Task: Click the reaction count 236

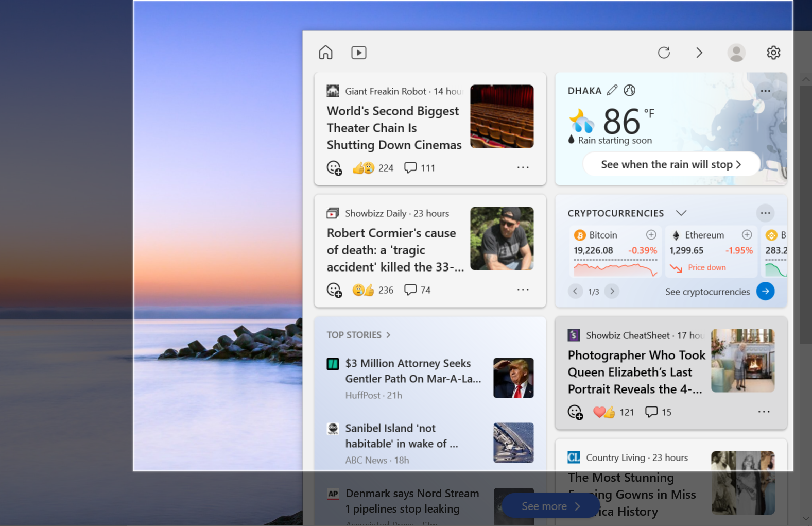Action: [x=373, y=290]
